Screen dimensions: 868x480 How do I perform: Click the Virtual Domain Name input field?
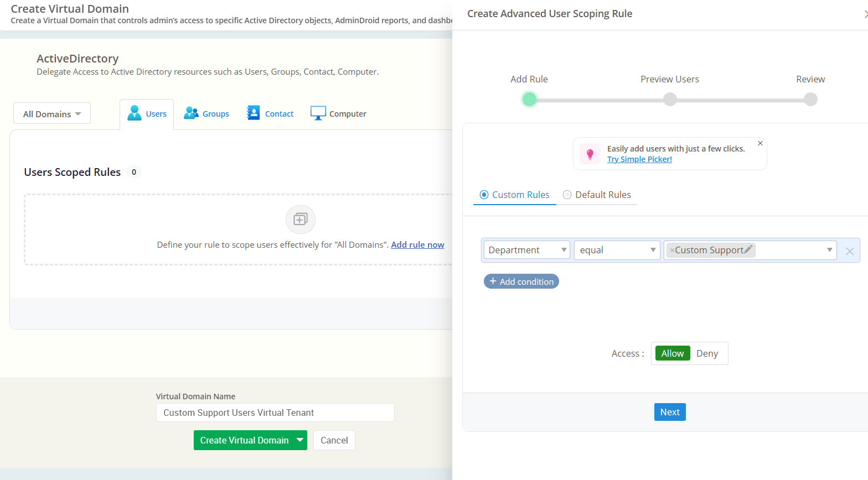(275, 413)
